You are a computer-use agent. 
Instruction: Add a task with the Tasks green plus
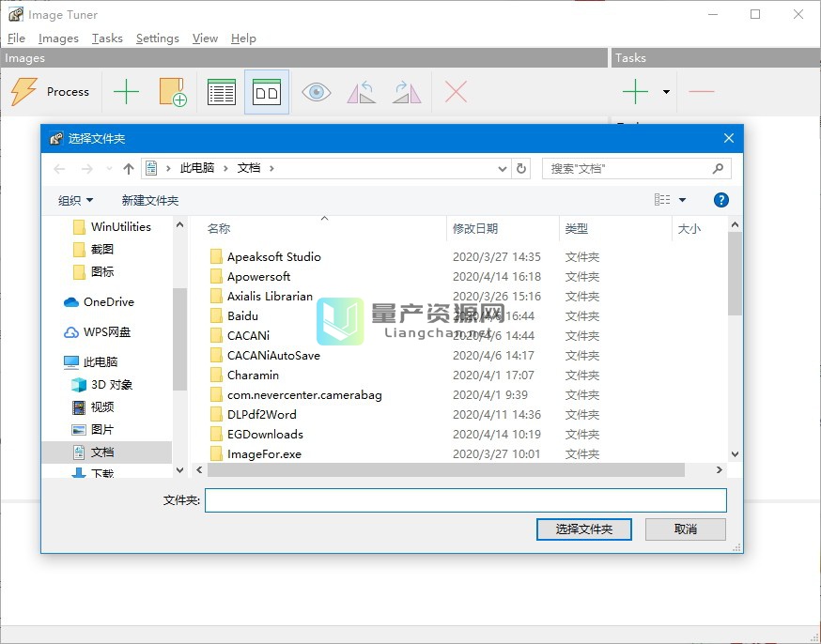[635, 92]
